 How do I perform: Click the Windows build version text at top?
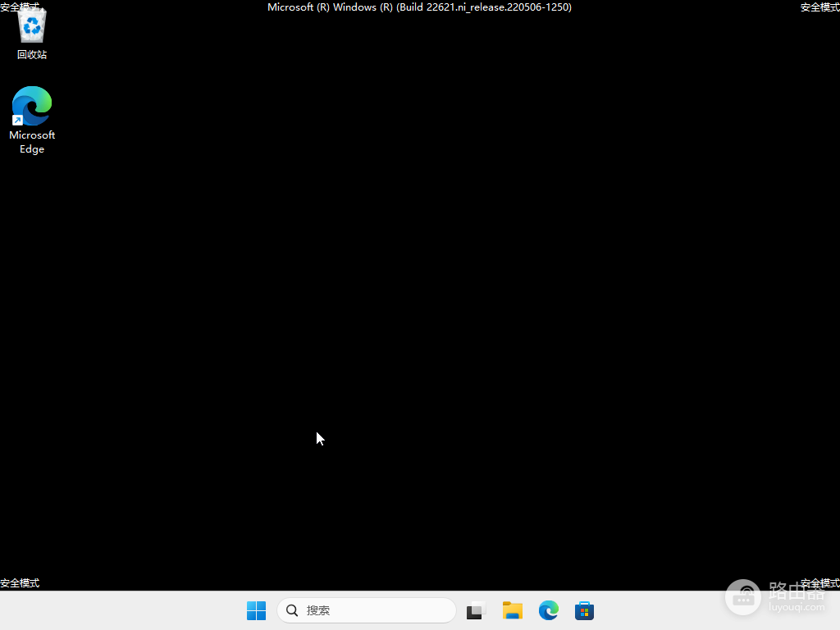[419, 7]
